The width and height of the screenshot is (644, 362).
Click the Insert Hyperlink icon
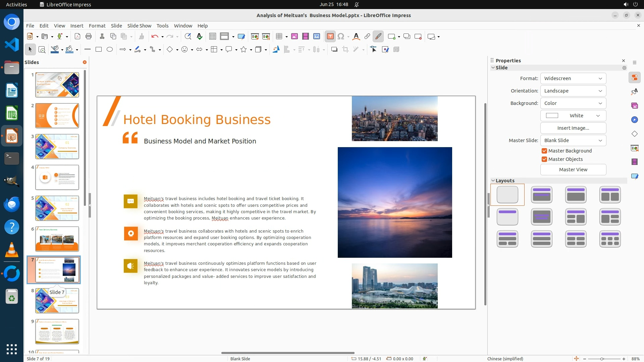point(367,37)
